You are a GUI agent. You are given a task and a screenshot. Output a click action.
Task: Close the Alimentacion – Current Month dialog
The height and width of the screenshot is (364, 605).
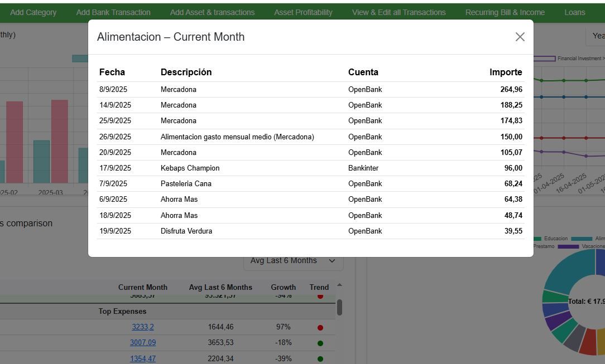point(520,36)
